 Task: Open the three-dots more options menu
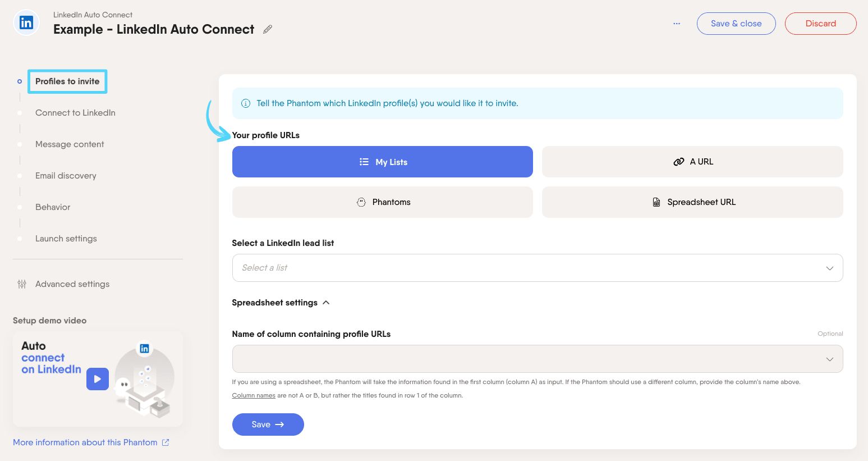(x=677, y=24)
